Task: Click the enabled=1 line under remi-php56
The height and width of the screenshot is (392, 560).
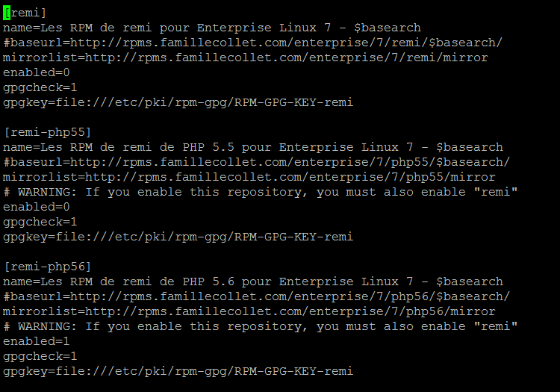Action: [36, 341]
